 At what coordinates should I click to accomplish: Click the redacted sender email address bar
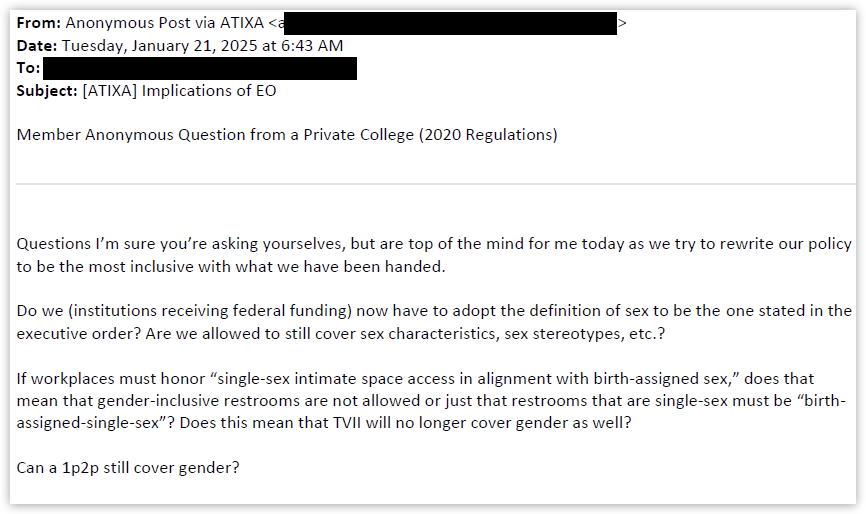pyautogui.click(x=450, y=23)
